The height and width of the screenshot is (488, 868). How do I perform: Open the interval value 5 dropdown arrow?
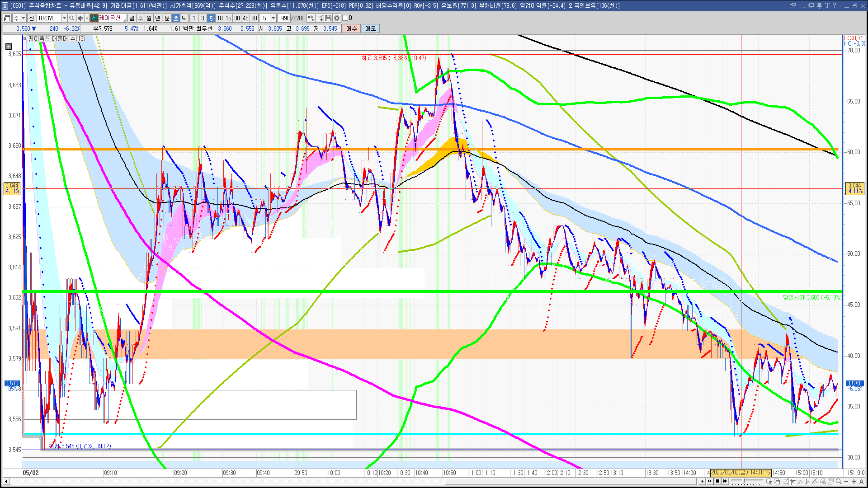[x=273, y=18]
